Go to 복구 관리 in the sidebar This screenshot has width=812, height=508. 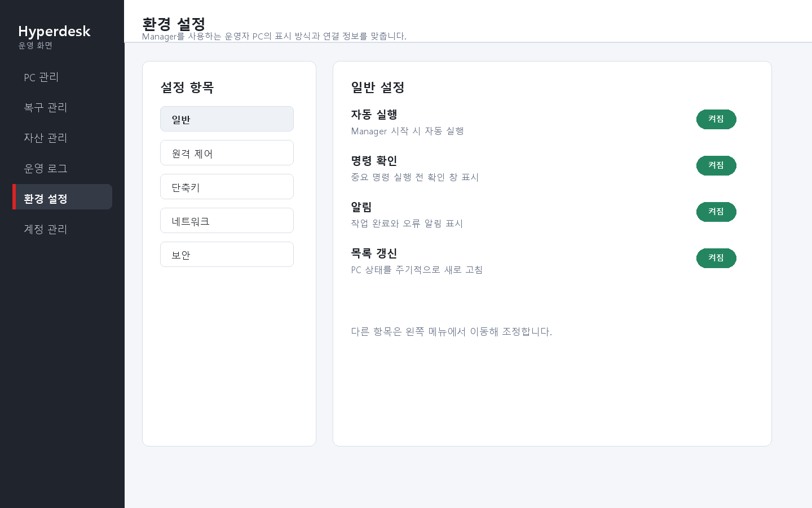[x=62, y=107]
